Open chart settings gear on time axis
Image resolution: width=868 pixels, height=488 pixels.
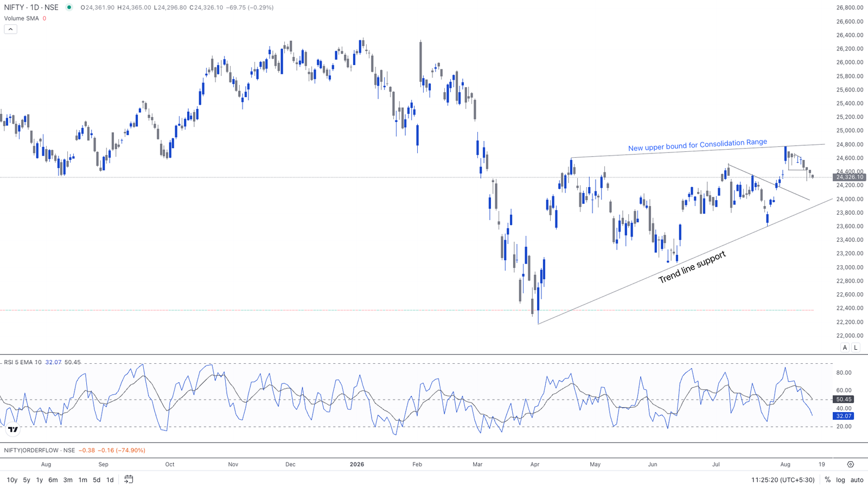tap(850, 464)
